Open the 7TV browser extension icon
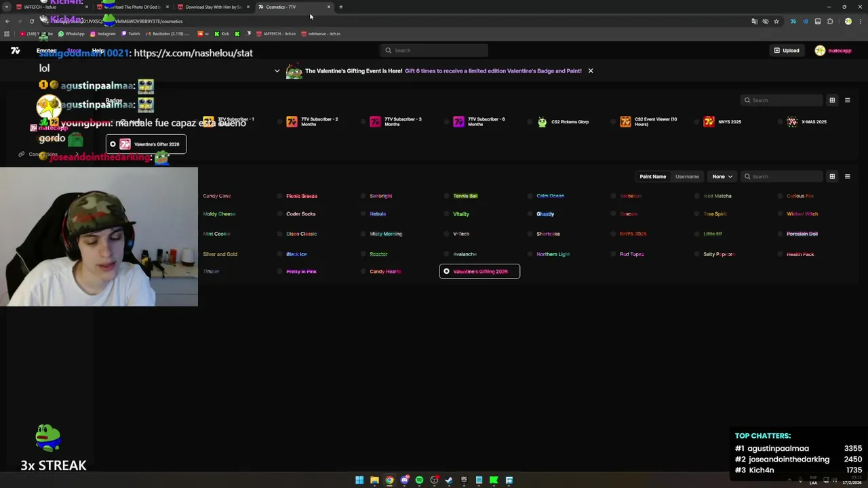Image resolution: width=868 pixels, height=488 pixels. [x=793, y=21]
